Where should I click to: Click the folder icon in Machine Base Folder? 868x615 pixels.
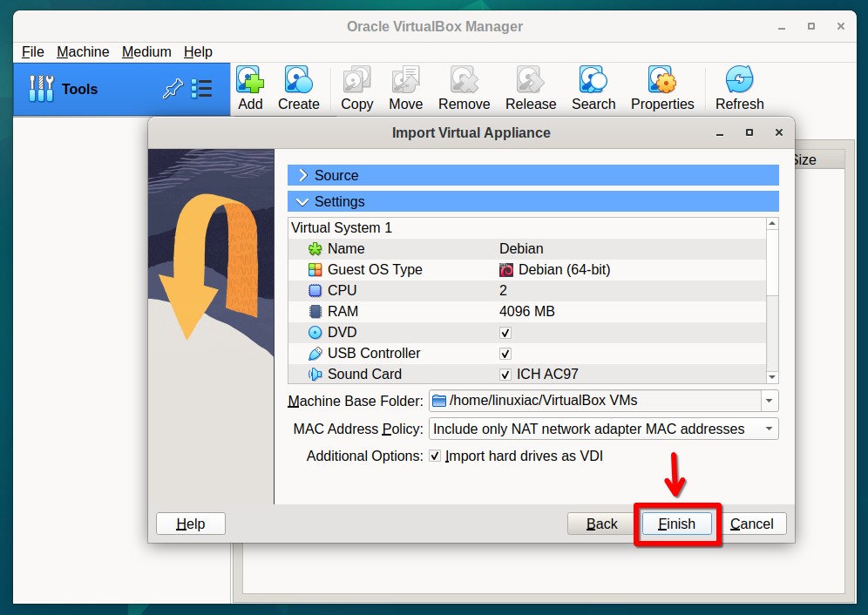439,401
